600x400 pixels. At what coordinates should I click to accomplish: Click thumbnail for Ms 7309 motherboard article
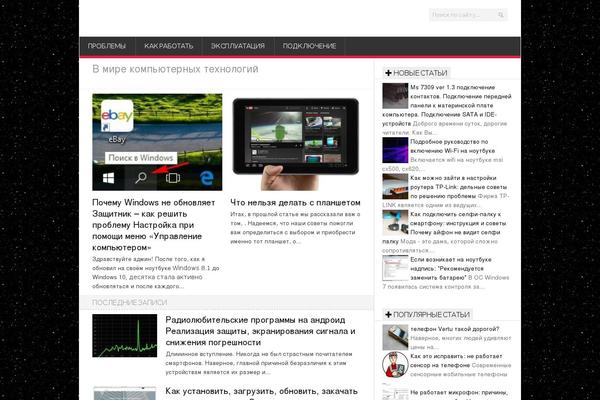click(395, 96)
